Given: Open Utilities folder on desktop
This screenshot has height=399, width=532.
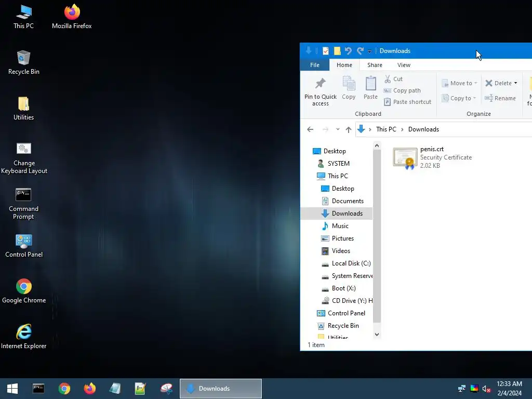Looking at the screenshot, I should pos(23,109).
